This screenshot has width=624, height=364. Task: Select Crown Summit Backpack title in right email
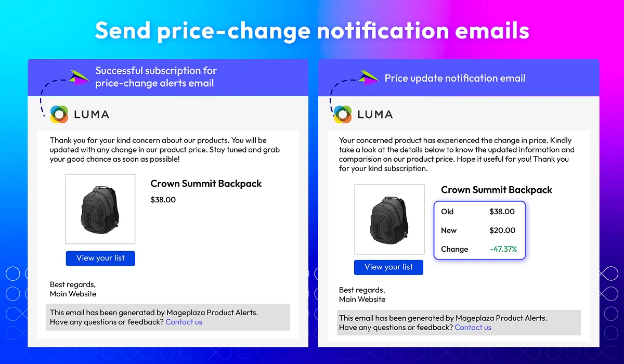point(497,190)
